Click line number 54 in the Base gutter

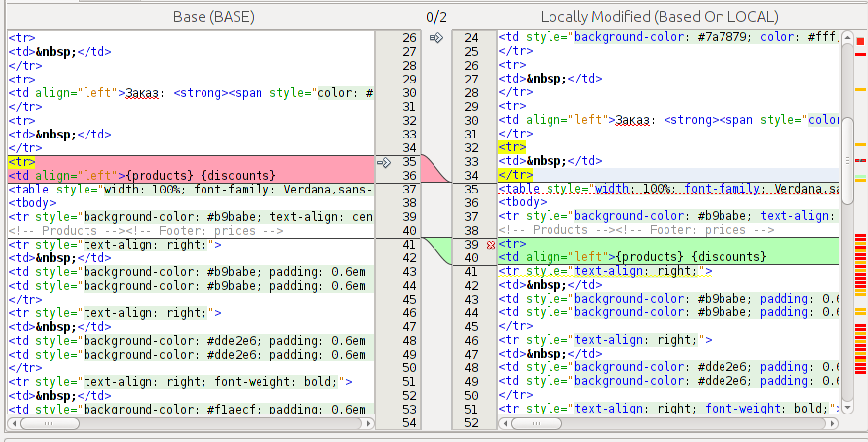point(409,423)
